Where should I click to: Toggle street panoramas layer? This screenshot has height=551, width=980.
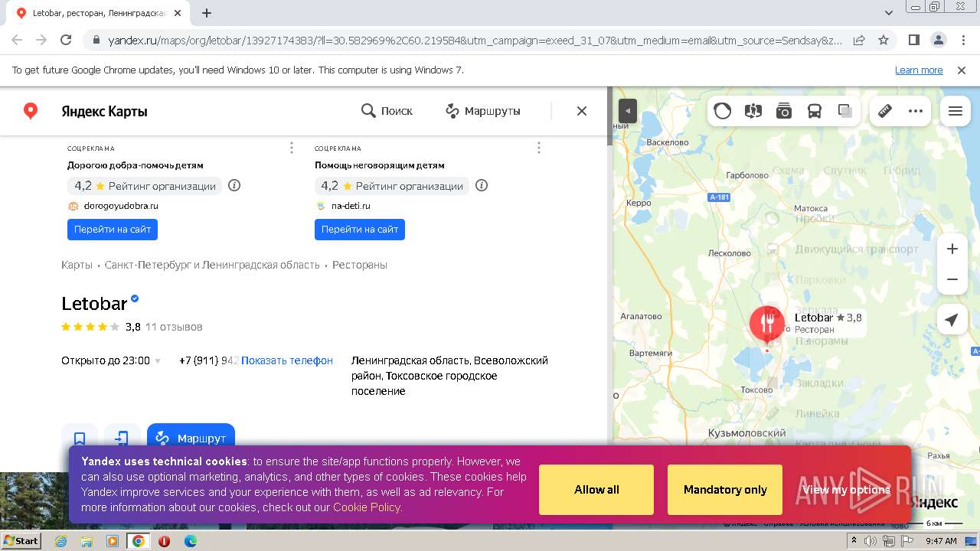tap(753, 111)
